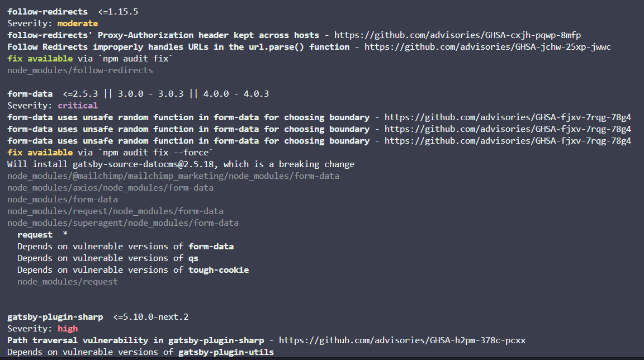Click the "critical" severity label

tap(77, 106)
